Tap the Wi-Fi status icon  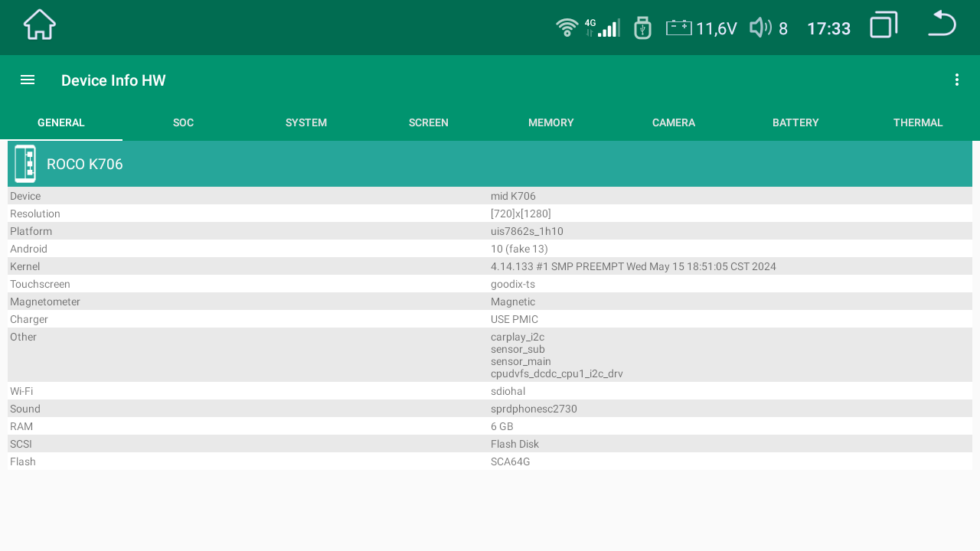click(567, 28)
